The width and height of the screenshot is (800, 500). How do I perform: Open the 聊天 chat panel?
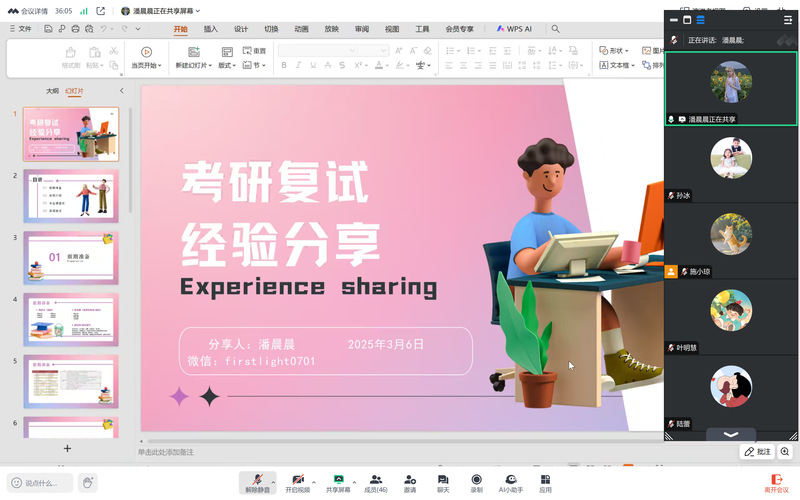[x=443, y=481]
